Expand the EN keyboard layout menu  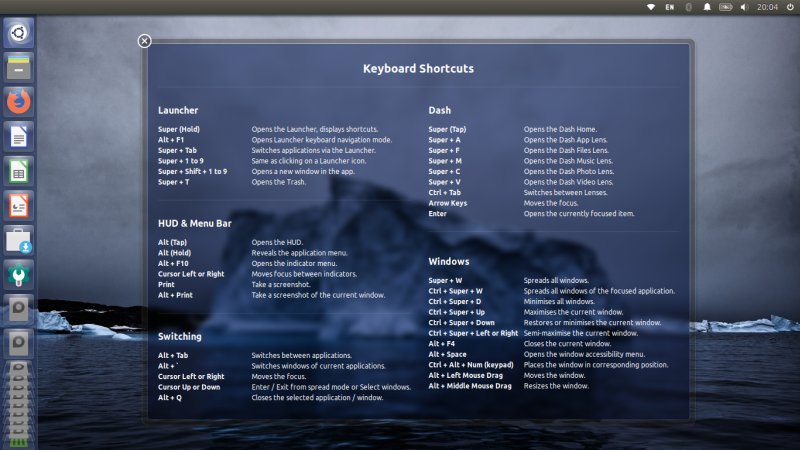tap(669, 7)
